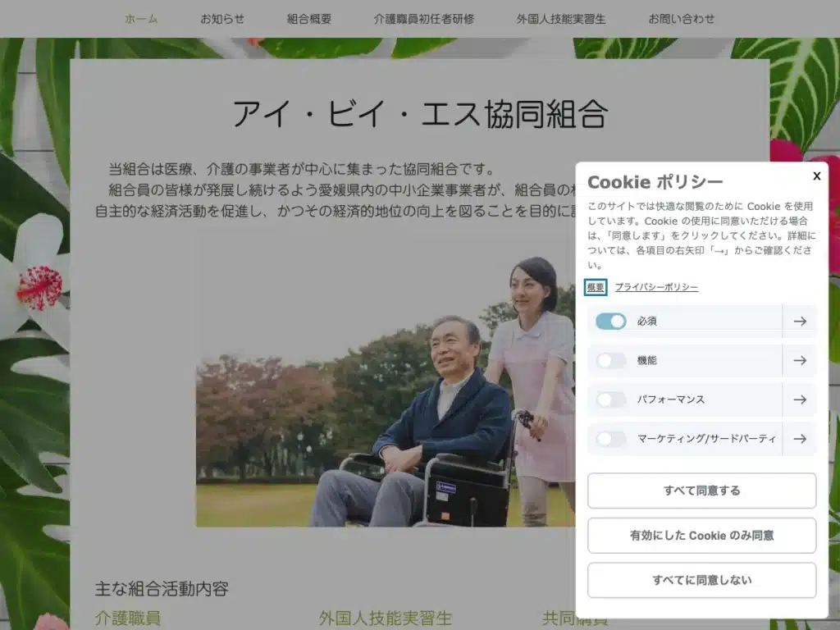840x630 pixels.
Task: Click the wheelchair caregiver photo
Action: (386, 379)
